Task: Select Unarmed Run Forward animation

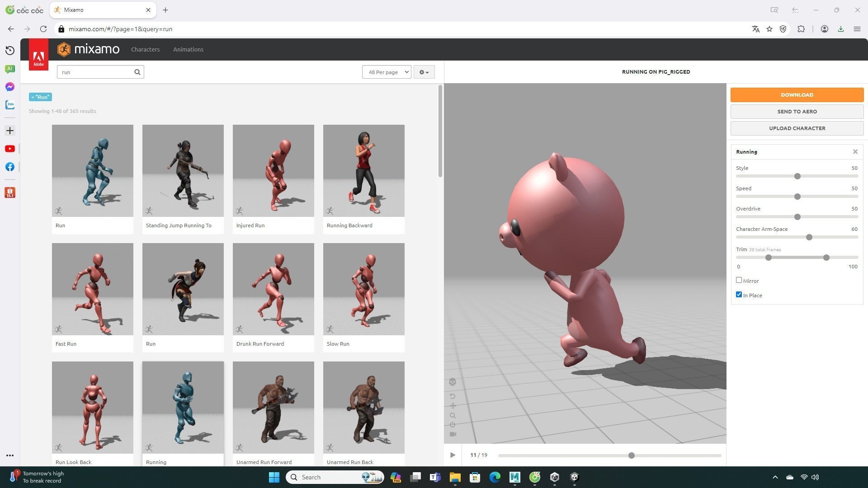Action: (274, 414)
